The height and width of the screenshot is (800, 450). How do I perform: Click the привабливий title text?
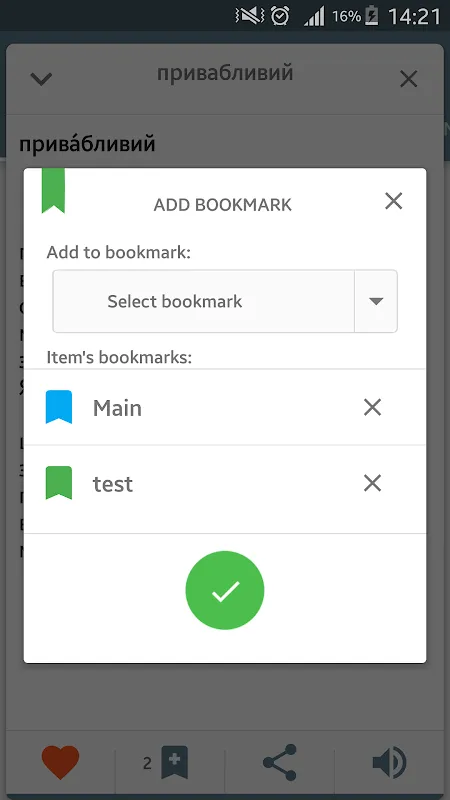225,73
